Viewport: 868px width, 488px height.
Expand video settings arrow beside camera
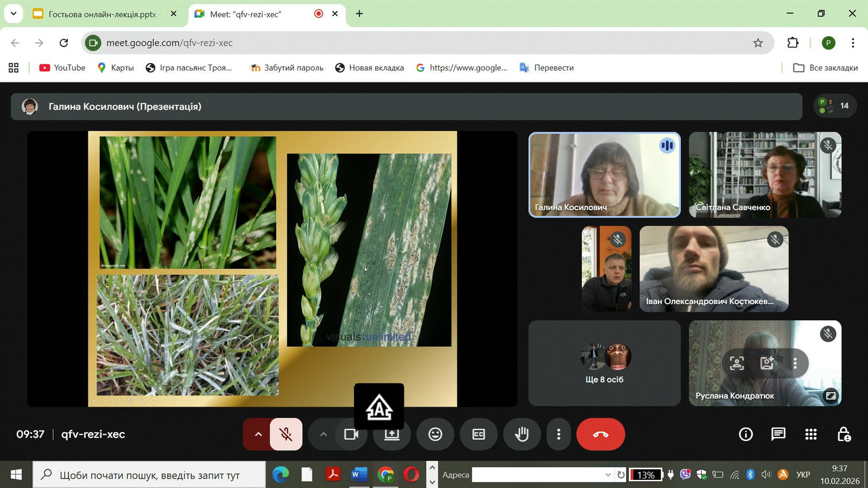pos(323,435)
